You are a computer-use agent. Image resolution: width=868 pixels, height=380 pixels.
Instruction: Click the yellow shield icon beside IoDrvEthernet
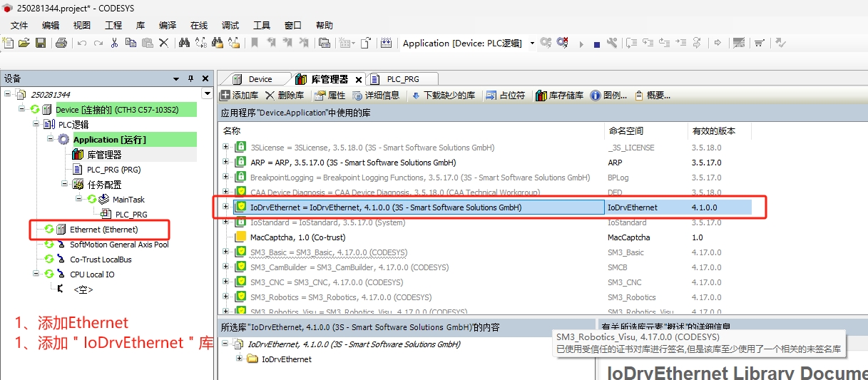[241, 207]
